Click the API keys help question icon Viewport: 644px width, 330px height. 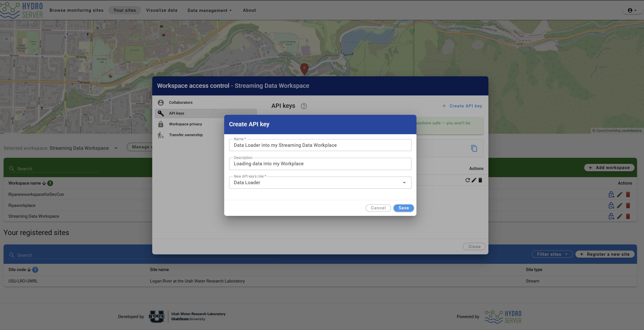tap(304, 106)
